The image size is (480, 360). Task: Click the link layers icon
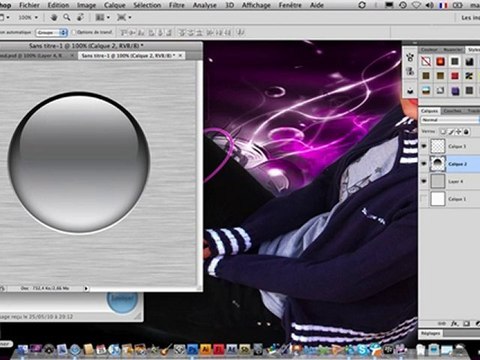tap(442, 323)
